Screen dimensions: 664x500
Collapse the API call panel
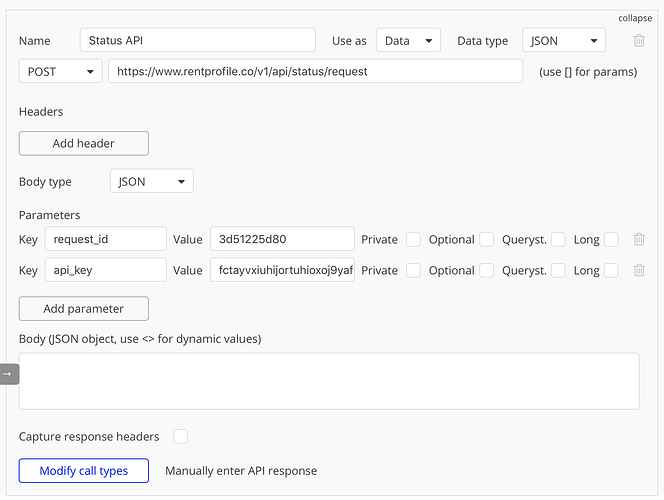pyautogui.click(x=635, y=18)
